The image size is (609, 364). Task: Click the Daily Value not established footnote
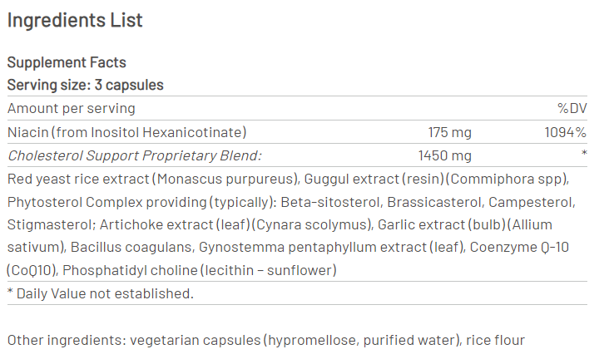coord(100,293)
